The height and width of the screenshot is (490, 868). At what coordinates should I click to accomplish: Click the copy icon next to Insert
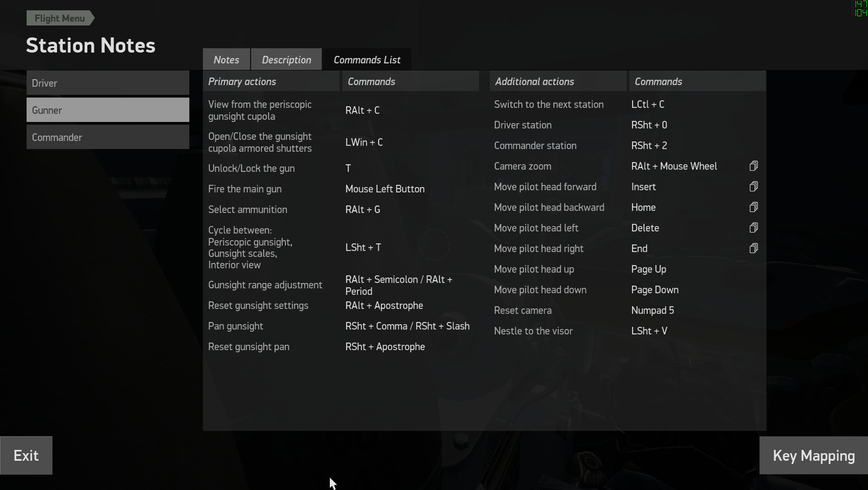pos(754,186)
